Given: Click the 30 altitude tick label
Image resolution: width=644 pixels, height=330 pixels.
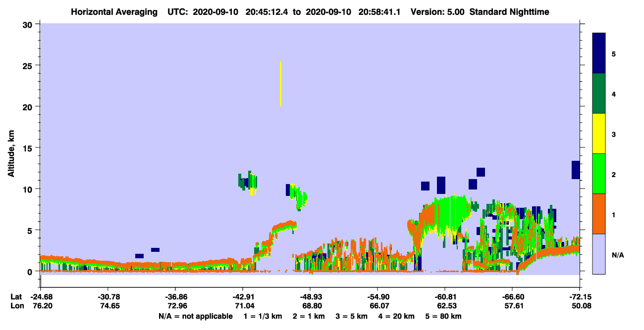Looking at the screenshot, I should (29, 24).
